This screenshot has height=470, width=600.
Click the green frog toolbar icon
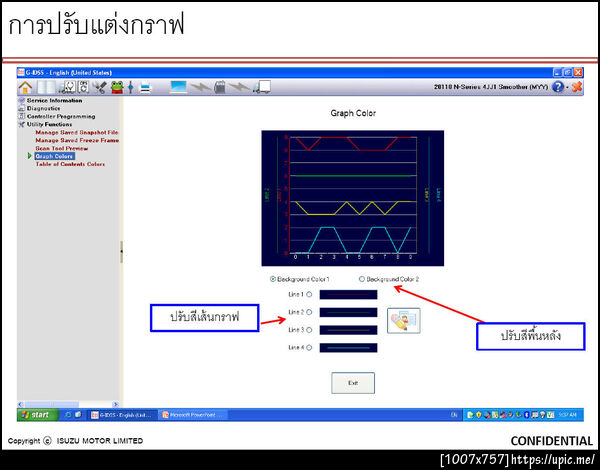click(x=117, y=88)
